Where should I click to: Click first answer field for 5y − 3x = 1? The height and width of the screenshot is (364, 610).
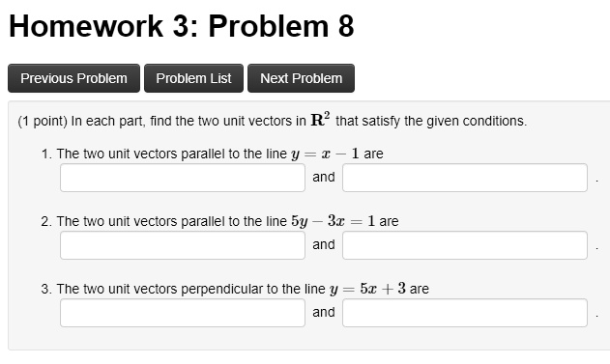pyautogui.click(x=183, y=245)
